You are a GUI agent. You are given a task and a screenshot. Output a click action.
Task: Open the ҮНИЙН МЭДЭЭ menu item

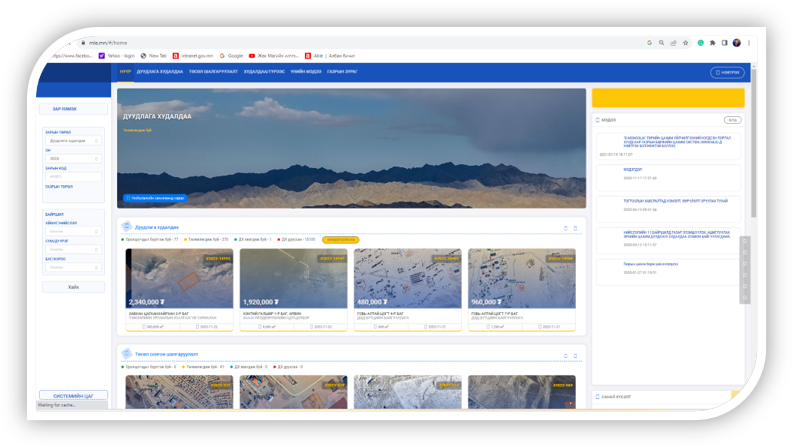pyautogui.click(x=306, y=72)
